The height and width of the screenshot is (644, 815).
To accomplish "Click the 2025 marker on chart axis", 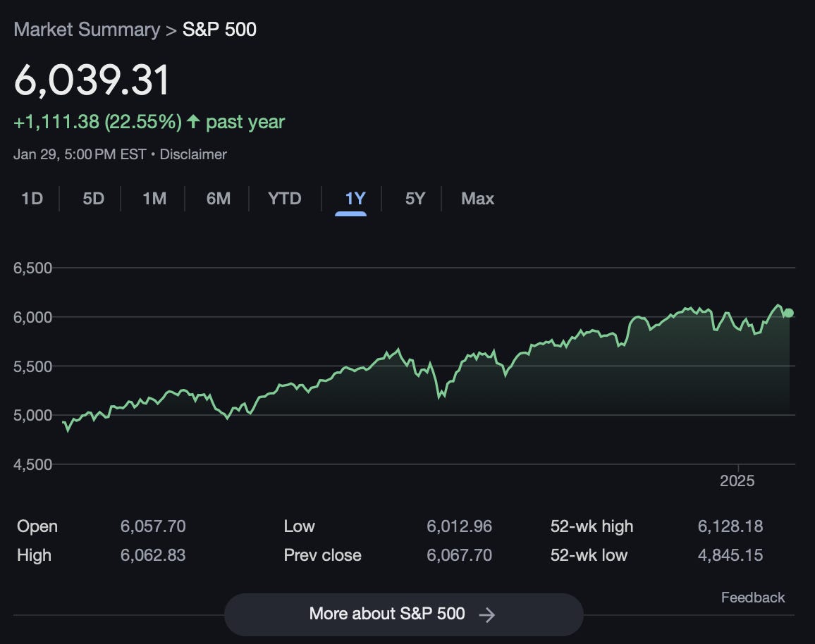I will 737,481.
